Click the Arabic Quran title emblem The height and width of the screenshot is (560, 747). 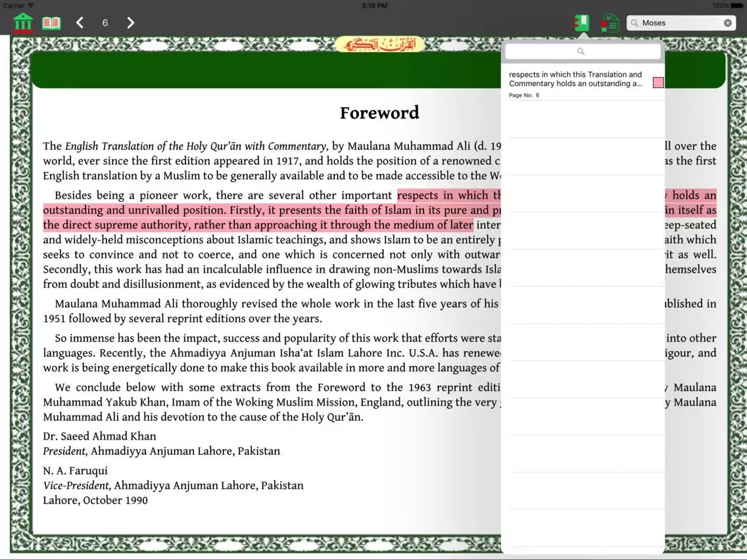pyautogui.click(x=379, y=44)
